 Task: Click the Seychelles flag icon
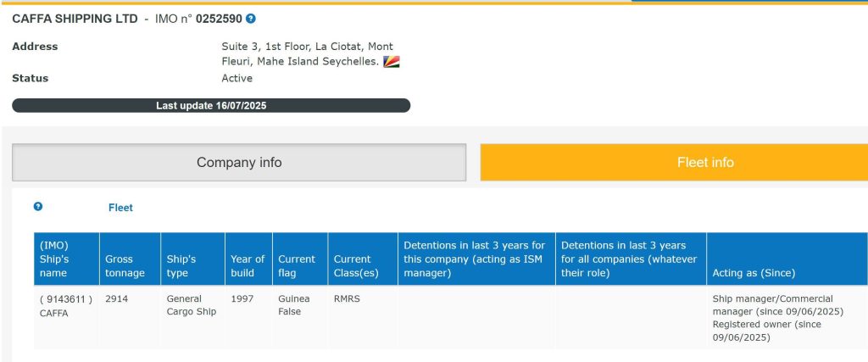pyautogui.click(x=392, y=61)
